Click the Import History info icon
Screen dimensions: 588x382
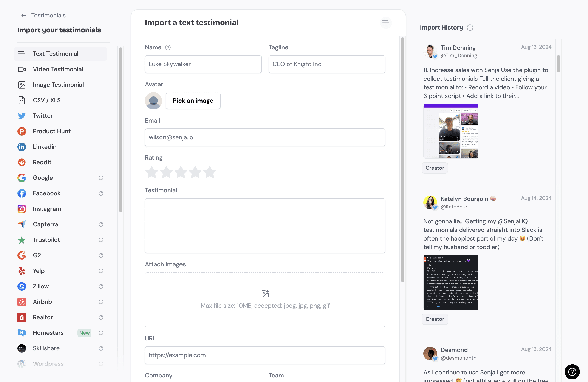(x=470, y=27)
